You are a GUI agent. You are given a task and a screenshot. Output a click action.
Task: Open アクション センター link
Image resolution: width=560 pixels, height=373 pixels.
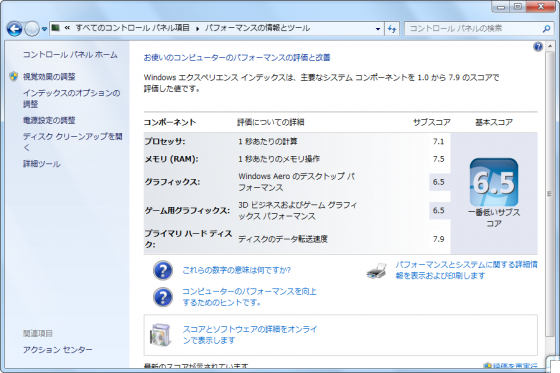(x=58, y=349)
